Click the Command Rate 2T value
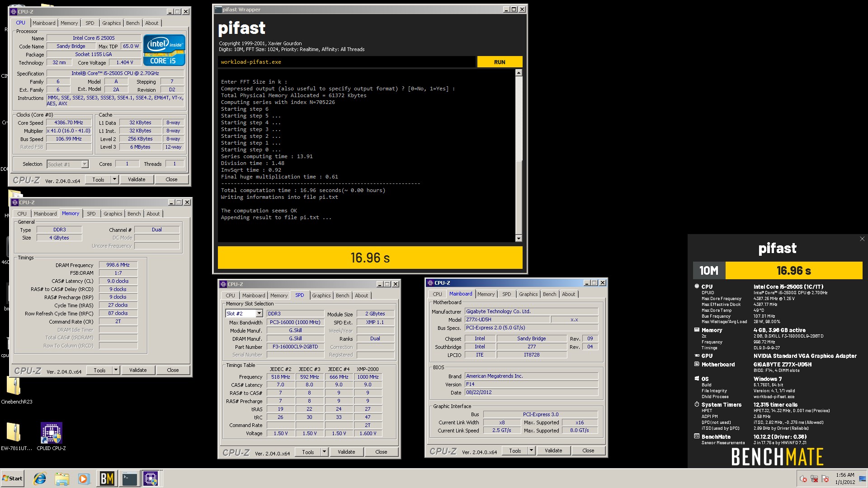 118,322
